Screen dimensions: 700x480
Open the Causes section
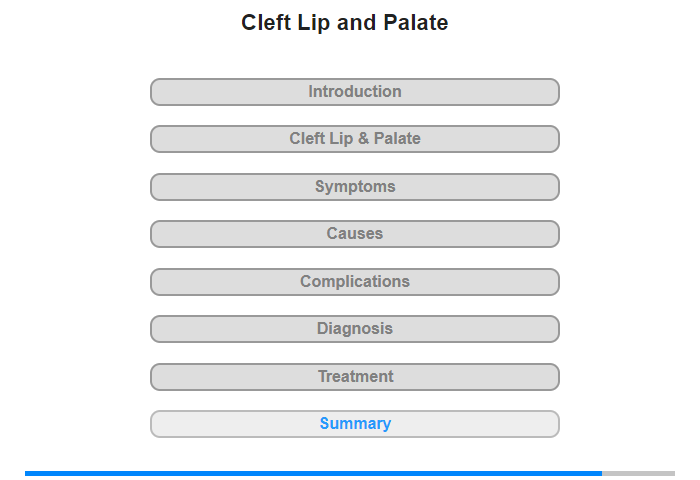[355, 234]
